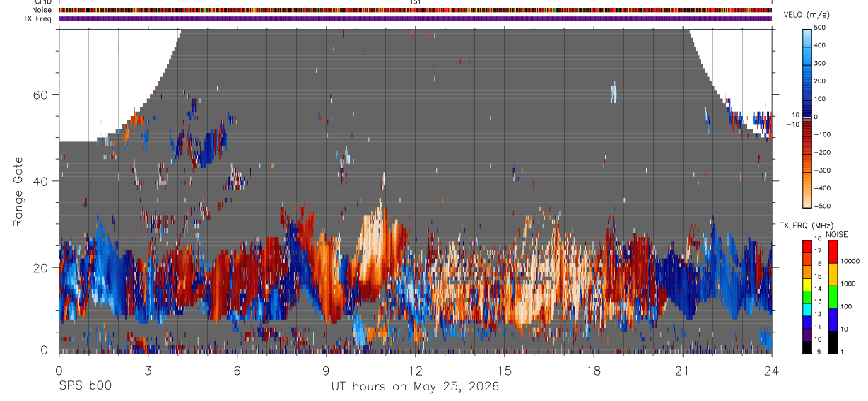868x401 pixels.
Task: Click the 'UT hours on May 25, 2026' label
Action: pyautogui.click(x=416, y=387)
